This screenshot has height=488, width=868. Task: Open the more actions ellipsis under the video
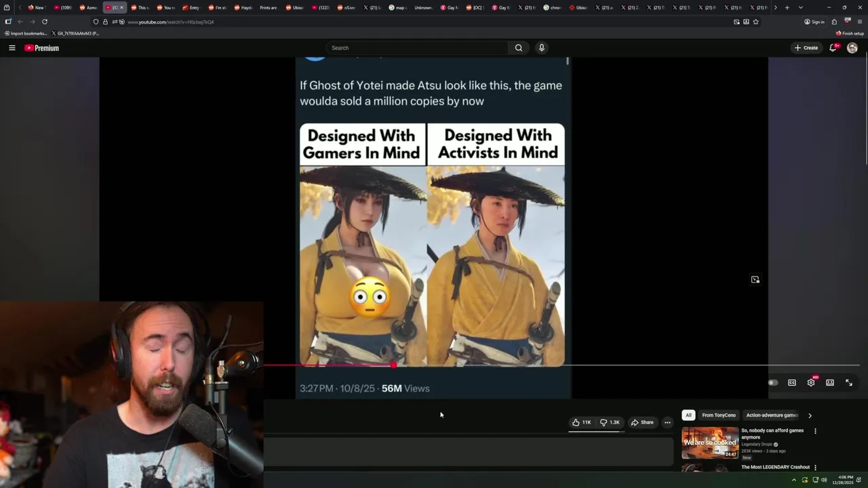tap(667, 422)
